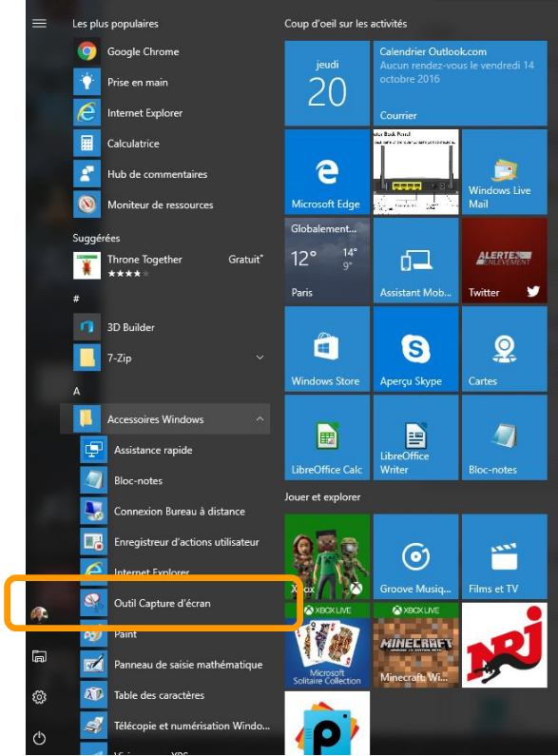Viewport: 558px width, 756px height.
Task: Click the # alphabet section header
Action: [x=76, y=299]
